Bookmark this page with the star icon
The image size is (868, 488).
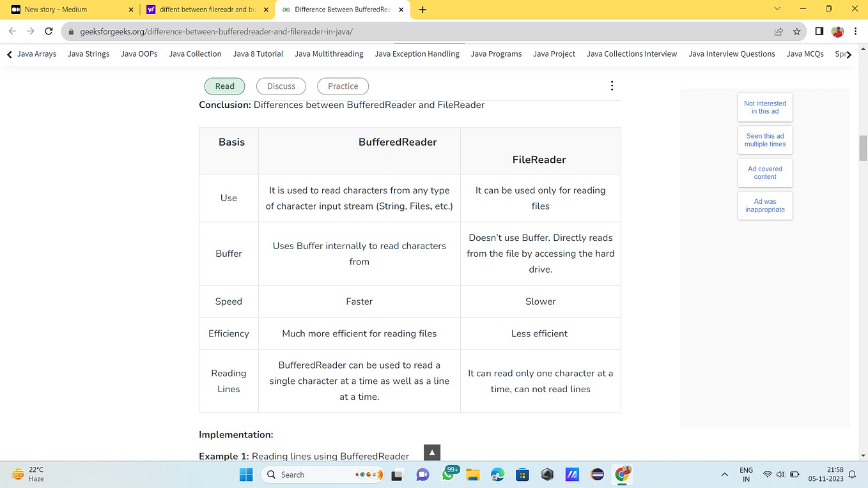796,31
